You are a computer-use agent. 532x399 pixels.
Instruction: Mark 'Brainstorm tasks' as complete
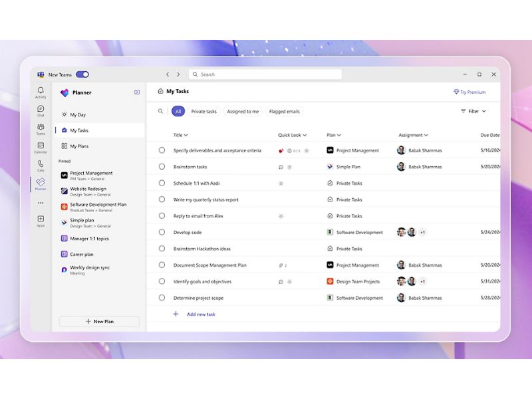(x=162, y=167)
